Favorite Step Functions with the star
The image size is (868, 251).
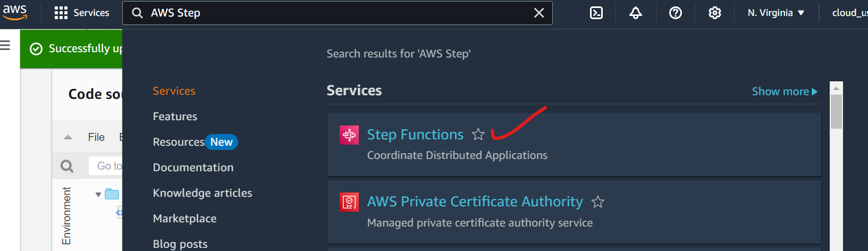tap(478, 135)
